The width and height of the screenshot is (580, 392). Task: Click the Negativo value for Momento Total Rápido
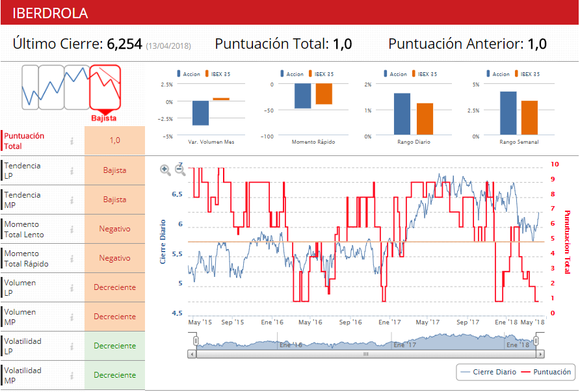(114, 258)
